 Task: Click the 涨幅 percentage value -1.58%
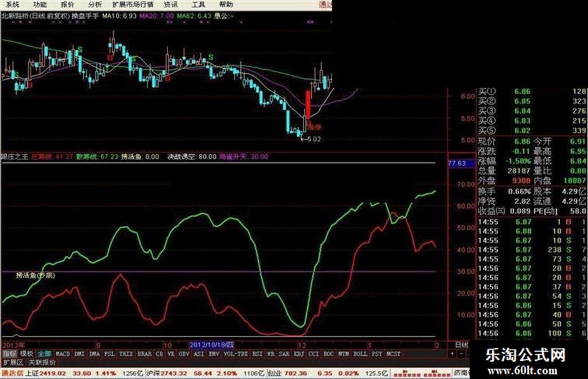point(518,161)
